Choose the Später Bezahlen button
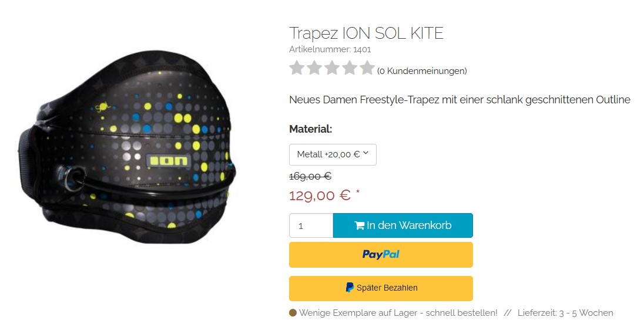 (381, 288)
